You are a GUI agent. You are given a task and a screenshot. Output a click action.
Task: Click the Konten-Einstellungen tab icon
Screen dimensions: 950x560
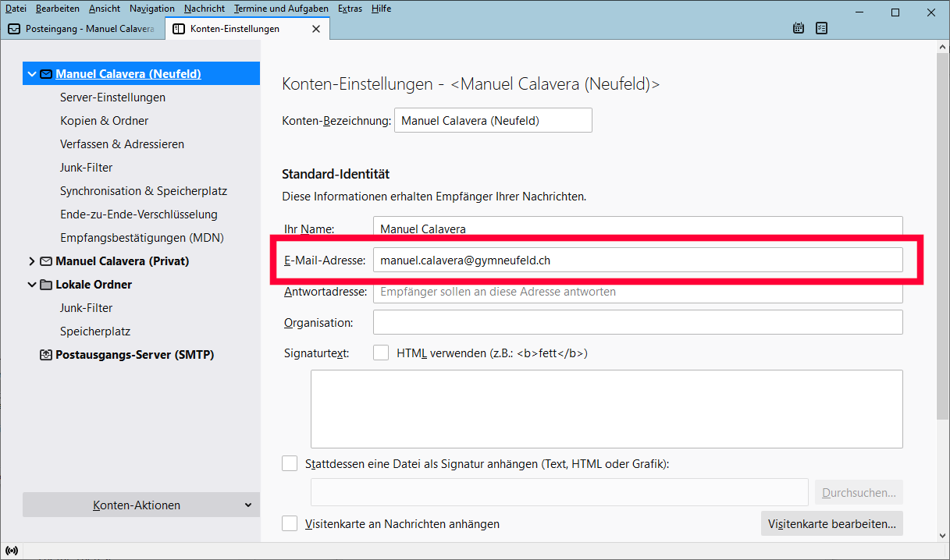coord(179,29)
